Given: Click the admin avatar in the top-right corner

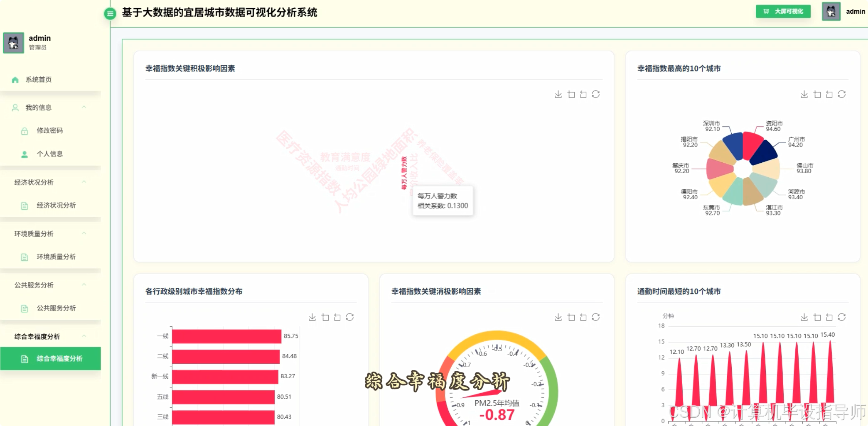Looking at the screenshot, I should (831, 11).
